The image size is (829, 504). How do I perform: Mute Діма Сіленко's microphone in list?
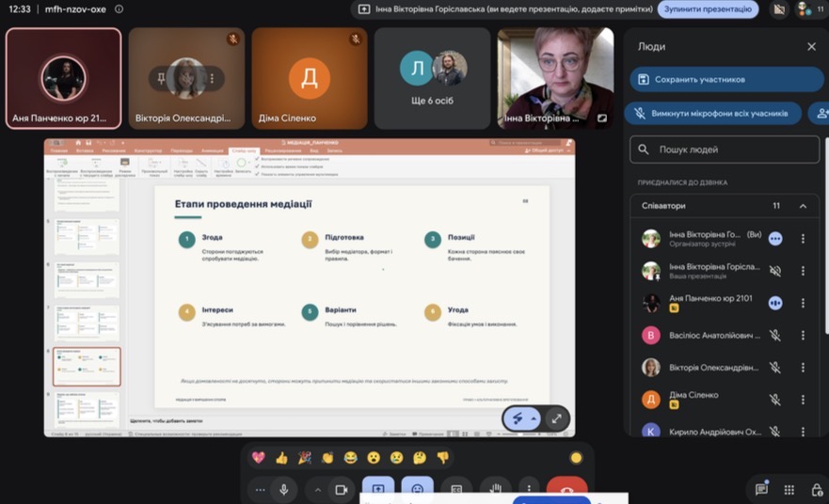point(775,400)
